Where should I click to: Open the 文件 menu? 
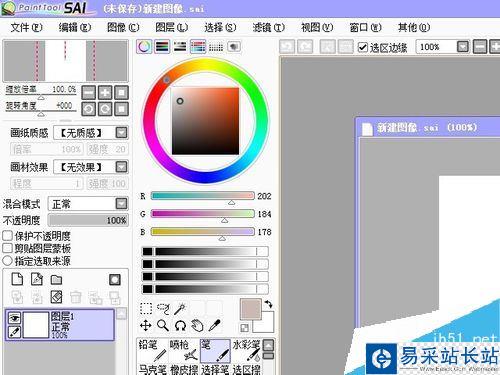[26, 27]
